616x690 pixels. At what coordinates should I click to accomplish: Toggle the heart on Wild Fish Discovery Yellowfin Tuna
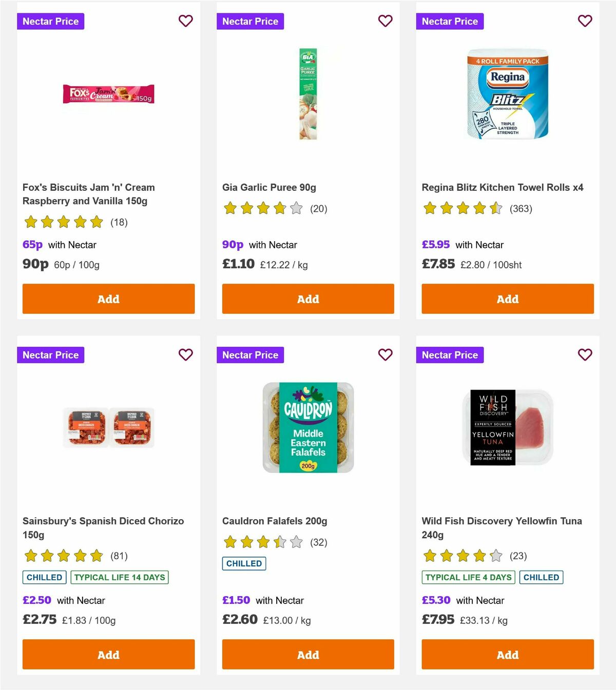(585, 354)
